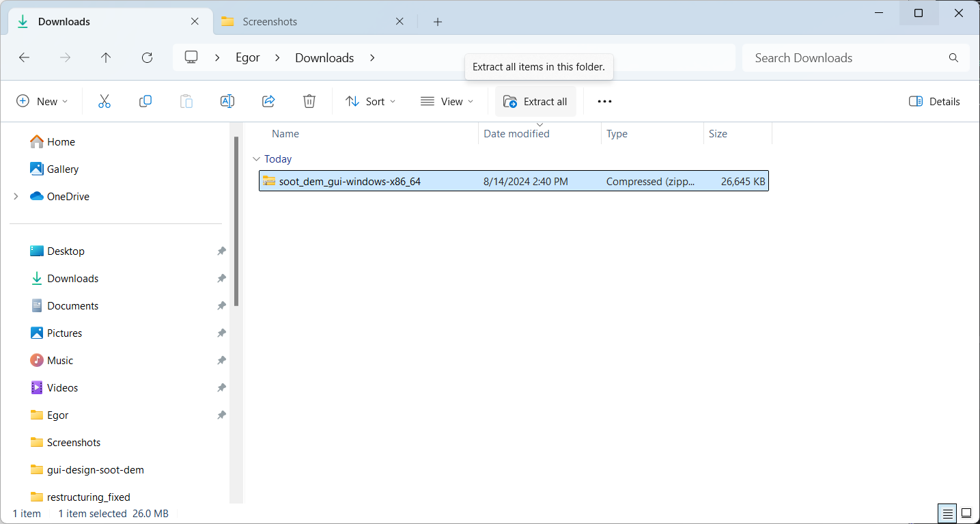Toggle the Details pane
This screenshot has width=980, height=524.
pos(934,101)
